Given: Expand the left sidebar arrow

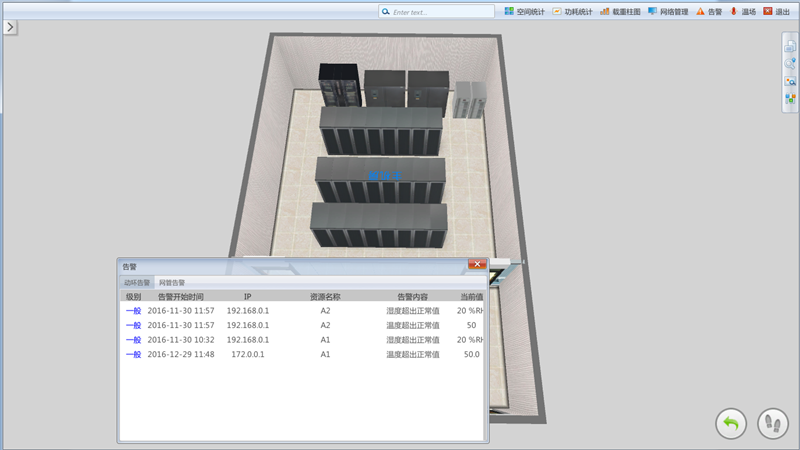Looking at the screenshot, I should click(10, 27).
